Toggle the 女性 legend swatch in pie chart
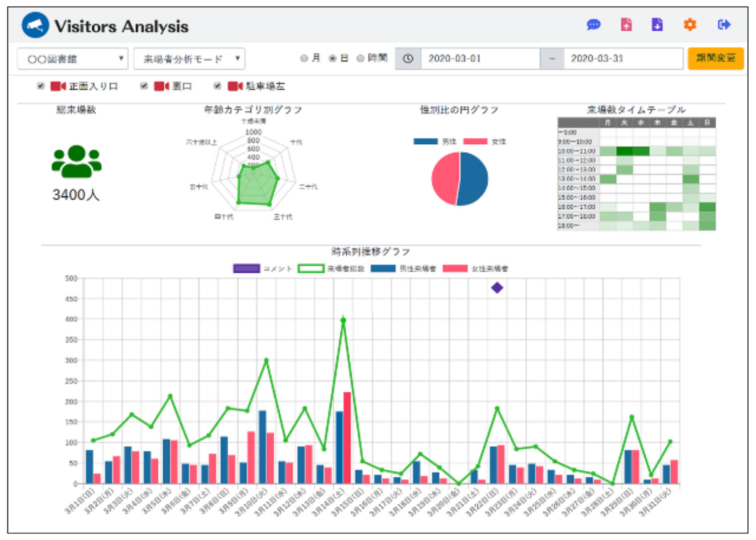This screenshot has width=756, height=540. [x=475, y=142]
